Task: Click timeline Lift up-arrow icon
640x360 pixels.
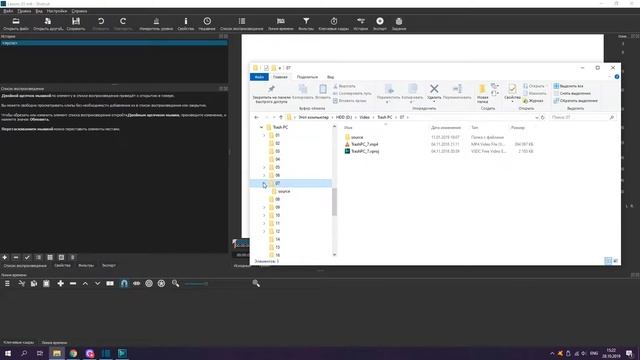Action: click(85, 283)
